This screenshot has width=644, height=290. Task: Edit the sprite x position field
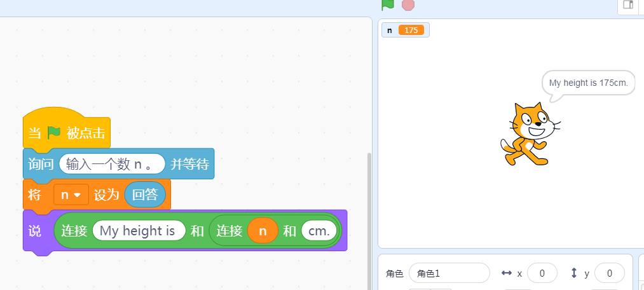[542, 273]
